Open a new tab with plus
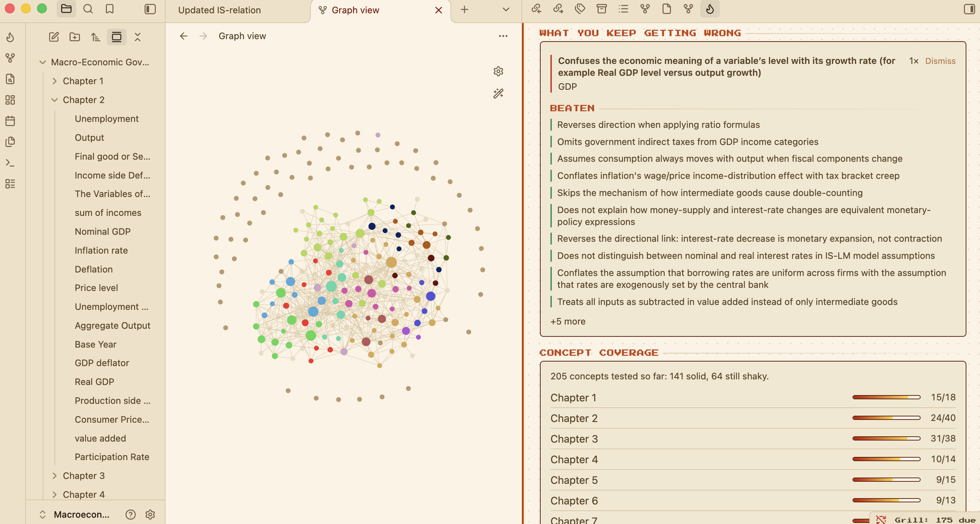This screenshot has width=980, height=524. (x=464, y=10)
